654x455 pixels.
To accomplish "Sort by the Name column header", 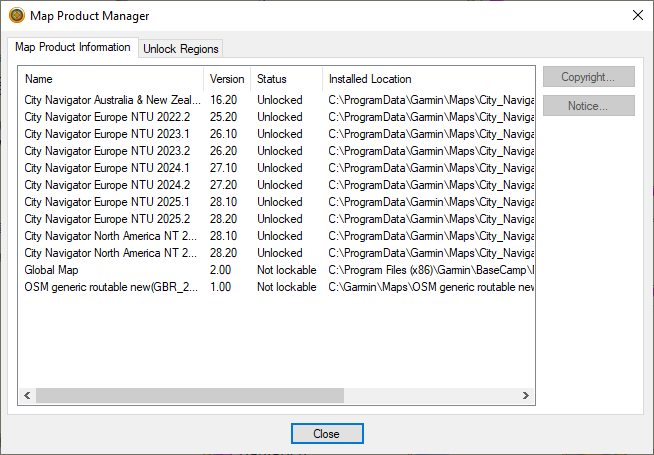I will 111,79.
